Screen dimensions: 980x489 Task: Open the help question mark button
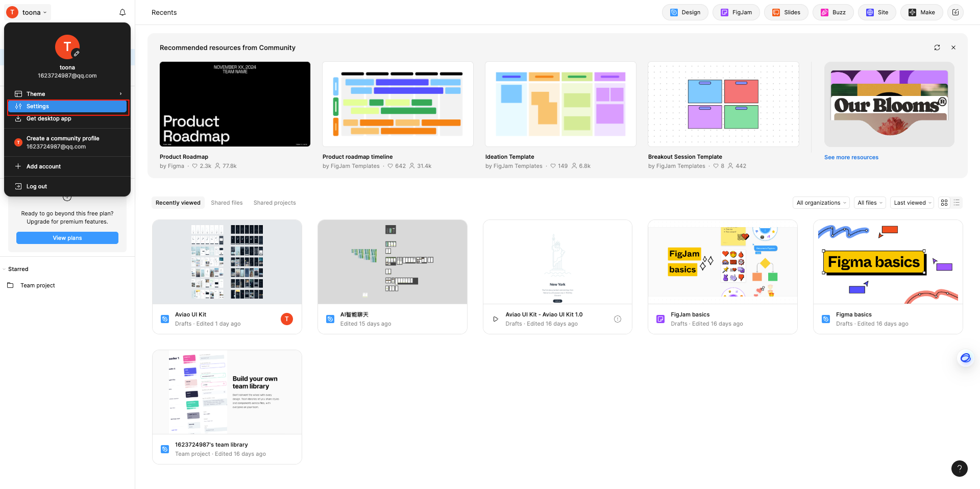960,469
